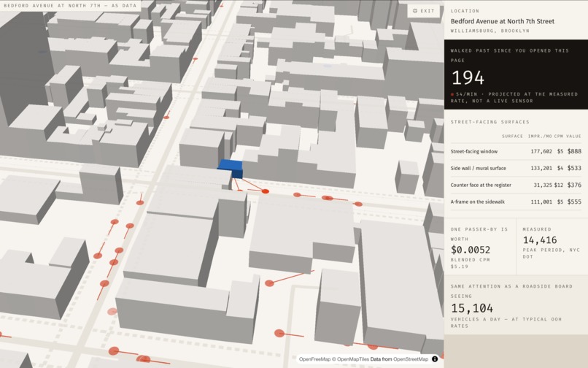Click the Side wall / mural surface row
This screenshot has width=588, height=368.
click(516, 168)
